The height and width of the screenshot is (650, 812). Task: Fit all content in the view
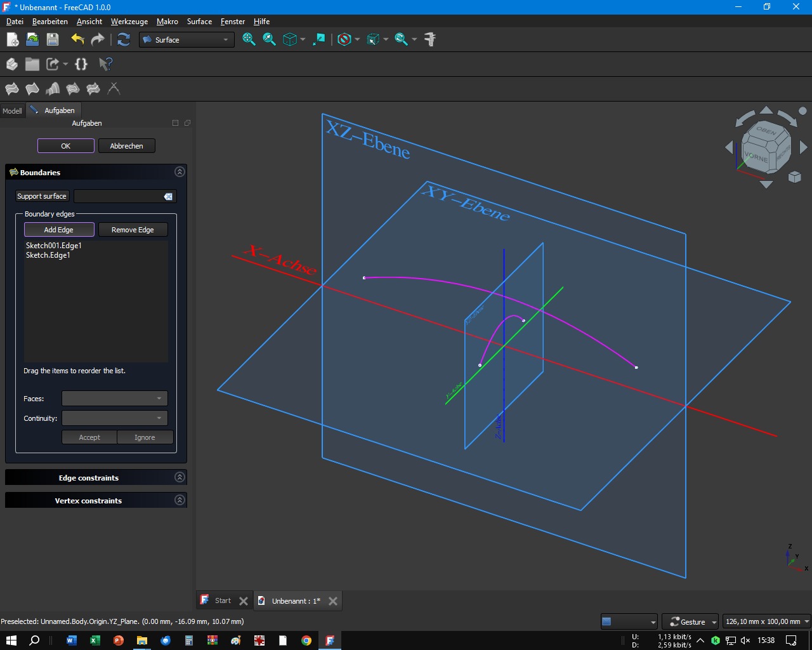coord(249,39)
